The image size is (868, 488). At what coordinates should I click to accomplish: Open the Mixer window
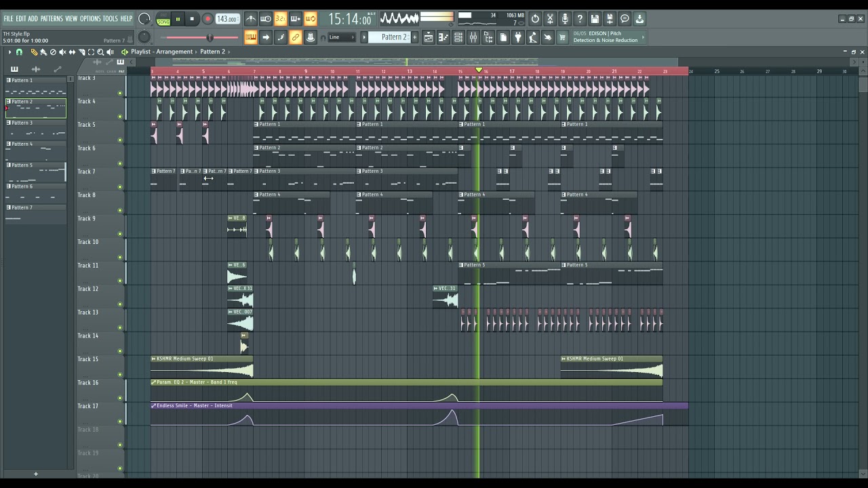(473, 37)
